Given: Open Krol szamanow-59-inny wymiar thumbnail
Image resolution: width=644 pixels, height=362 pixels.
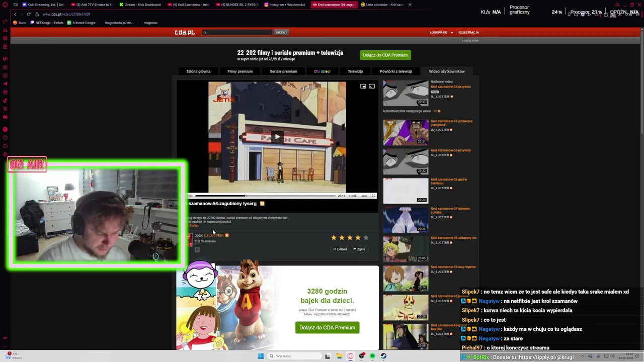Looking at the screenshot, I should coord(406,278).
